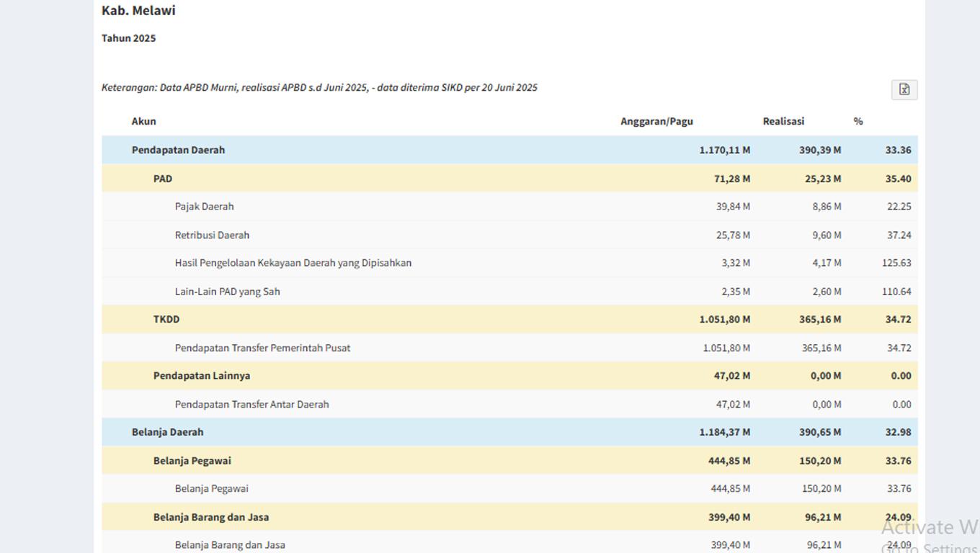Click the Excel export icon
980x553 pixels.
(904, 89)
